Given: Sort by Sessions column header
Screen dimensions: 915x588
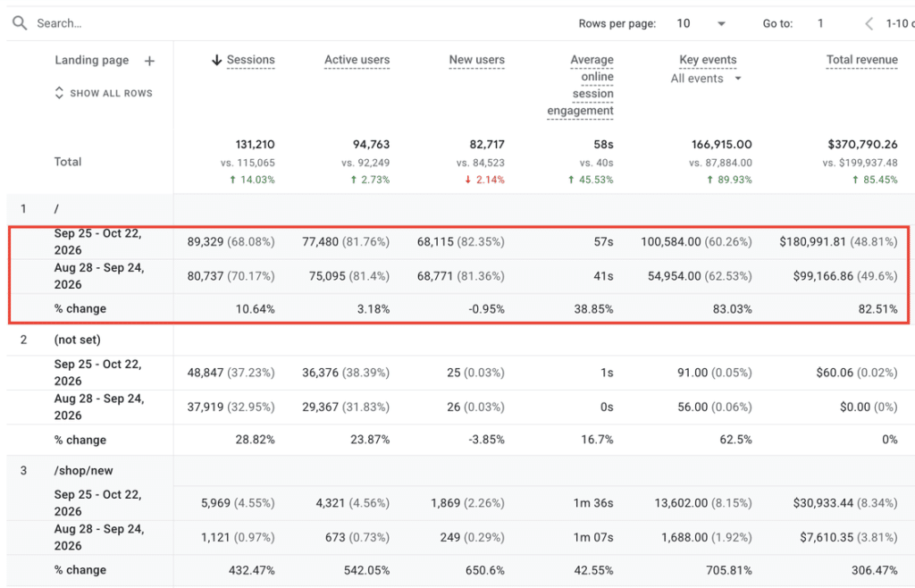Looking at the screenshot, I should (250, 60).
